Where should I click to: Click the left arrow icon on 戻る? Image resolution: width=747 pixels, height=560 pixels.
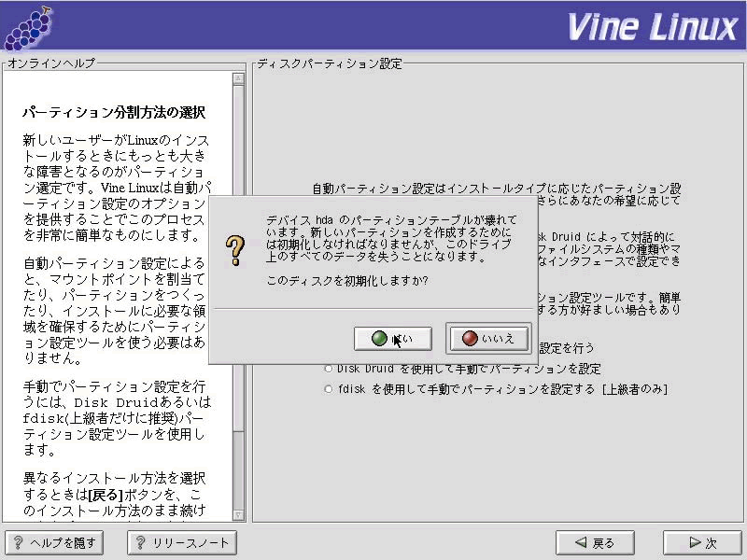581,542
